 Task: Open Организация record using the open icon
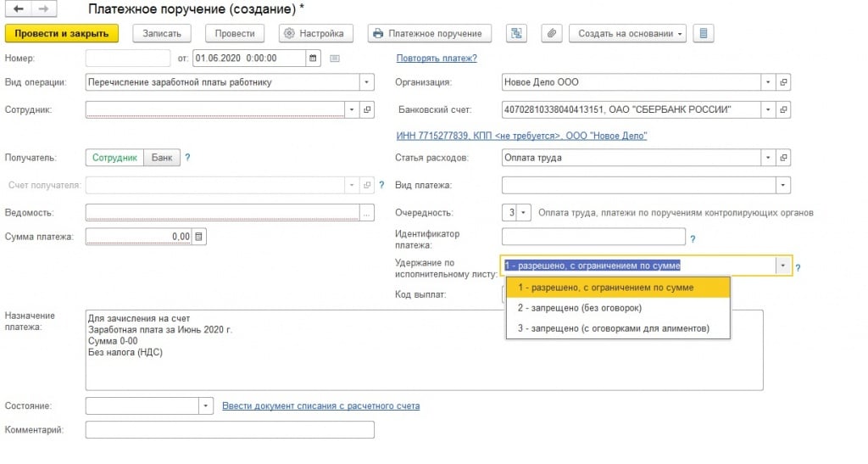(784, 83)
